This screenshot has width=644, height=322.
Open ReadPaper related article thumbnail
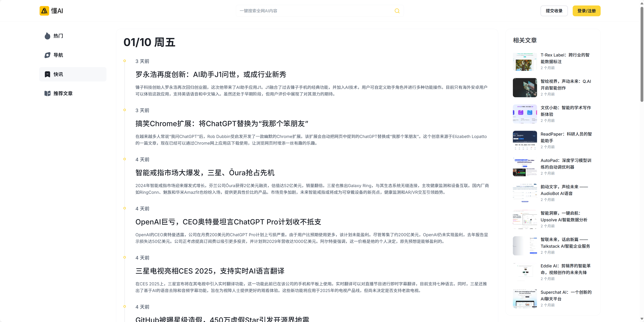click(525, 140)
